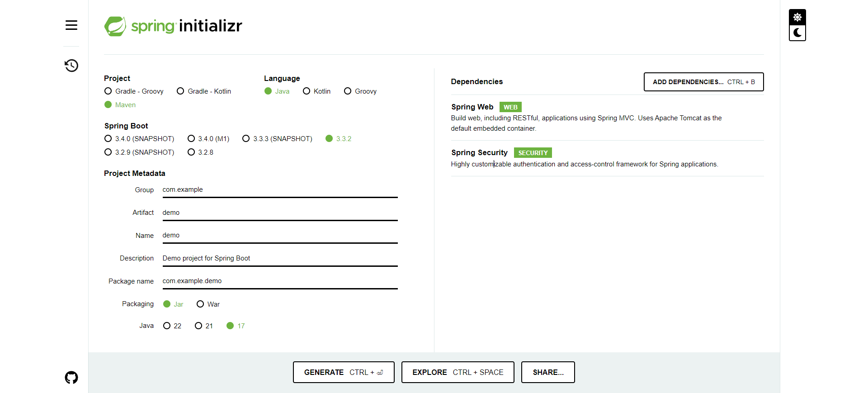
Task: Open the hamburger menu
Action: [x=71, y=25]
